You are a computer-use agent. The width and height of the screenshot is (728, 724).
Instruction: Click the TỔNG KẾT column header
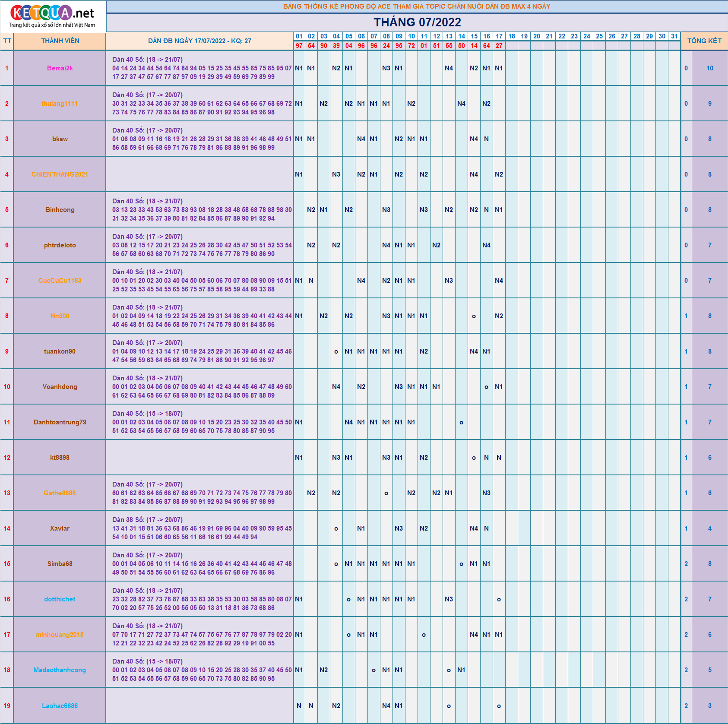click(704, 41)
